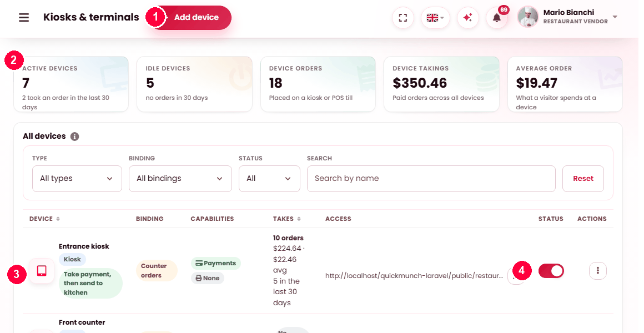Open the UK flag language selector
The image size is (644, 333).
(435, 18)
